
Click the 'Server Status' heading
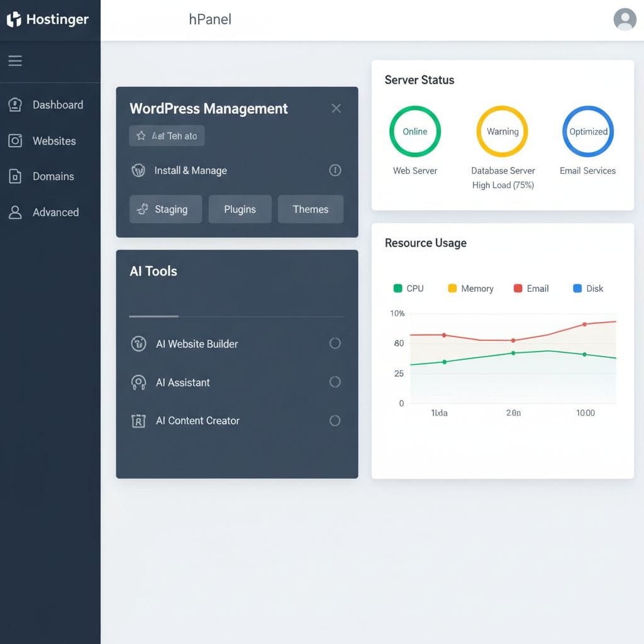pyautogui.click(x=419, y=80)
